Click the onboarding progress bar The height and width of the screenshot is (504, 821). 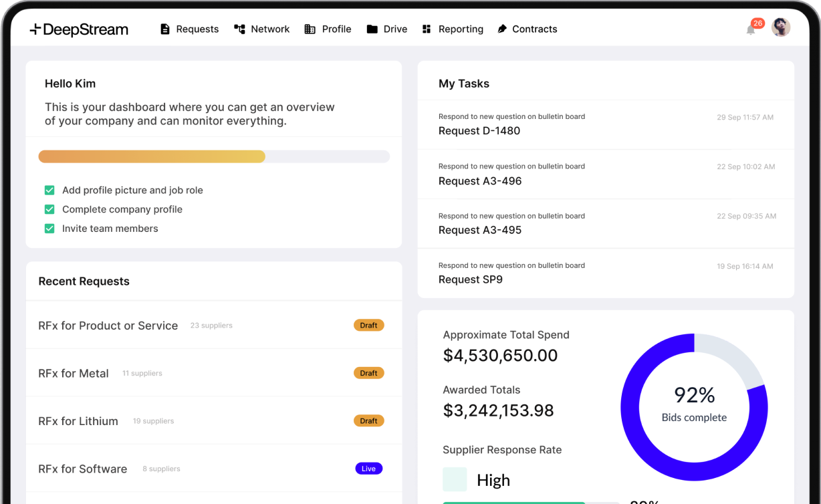tap(214, 156)
